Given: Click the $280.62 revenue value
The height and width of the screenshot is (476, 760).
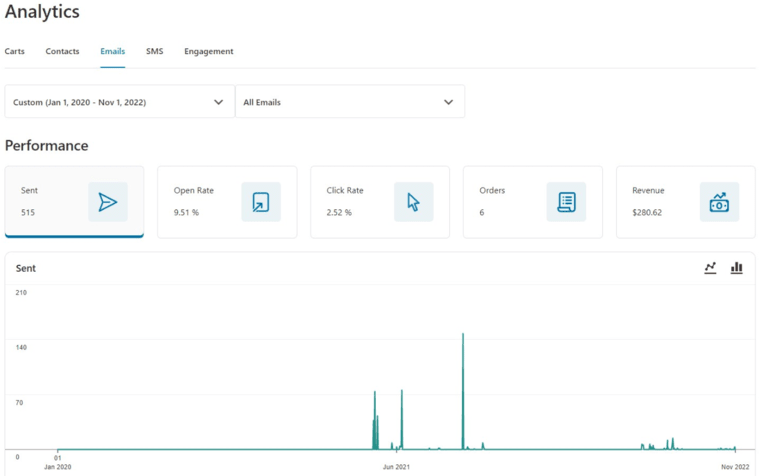Looking at the screenshot, I should [x=647, y=212].
